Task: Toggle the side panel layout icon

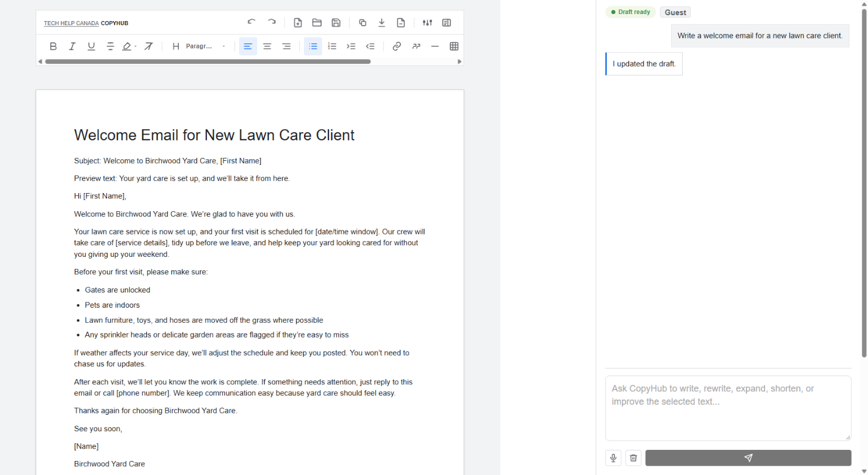Action: [x=447, y=23]
